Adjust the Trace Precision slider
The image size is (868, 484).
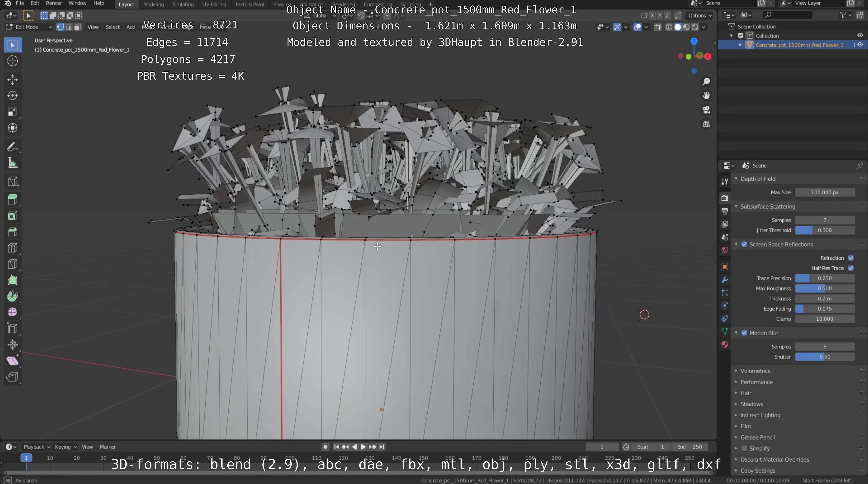tap(825, 278)
